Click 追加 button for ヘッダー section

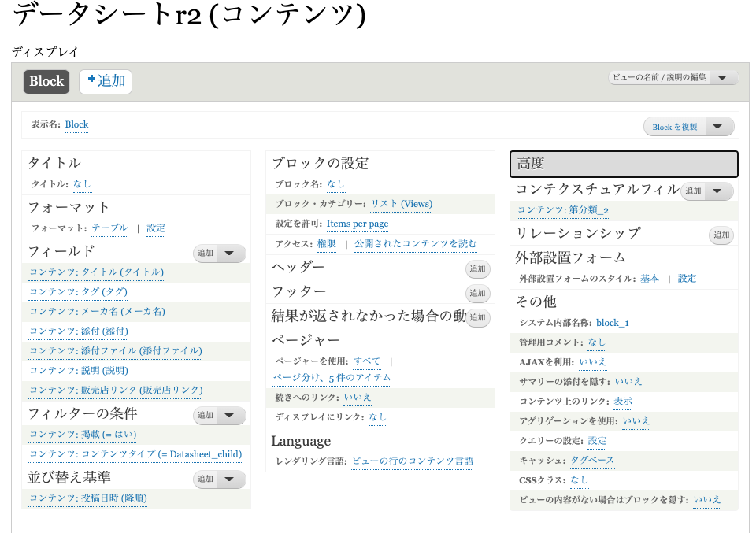(x=477, y=269)
